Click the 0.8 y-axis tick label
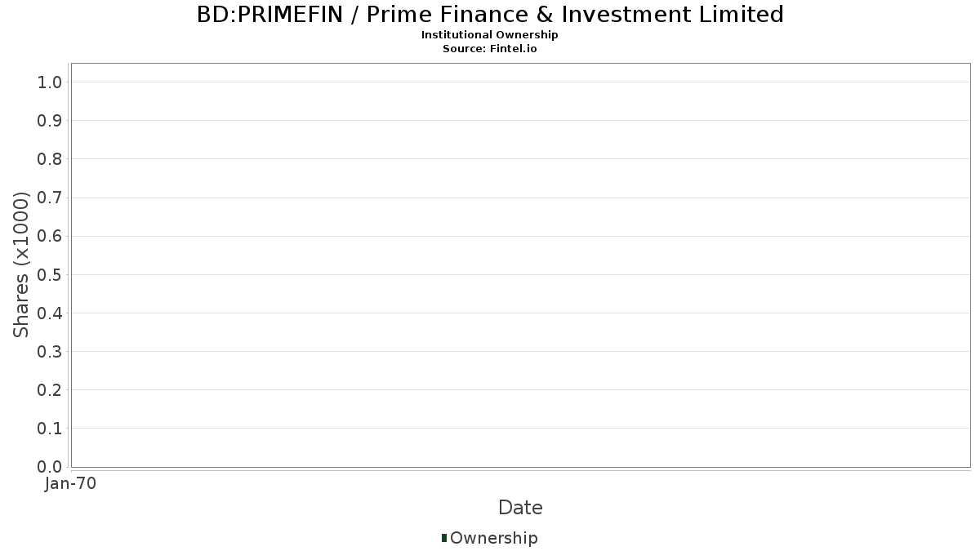 pos(50,159)
